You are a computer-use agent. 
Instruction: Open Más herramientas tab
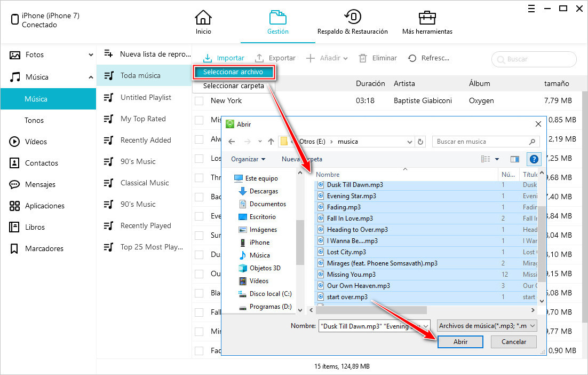(427, 22)
